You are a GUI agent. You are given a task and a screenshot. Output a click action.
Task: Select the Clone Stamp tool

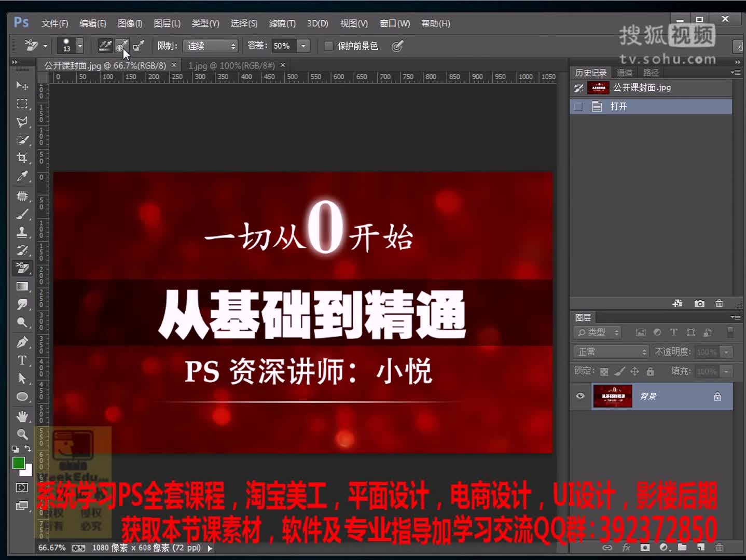(x=22, y=232)
